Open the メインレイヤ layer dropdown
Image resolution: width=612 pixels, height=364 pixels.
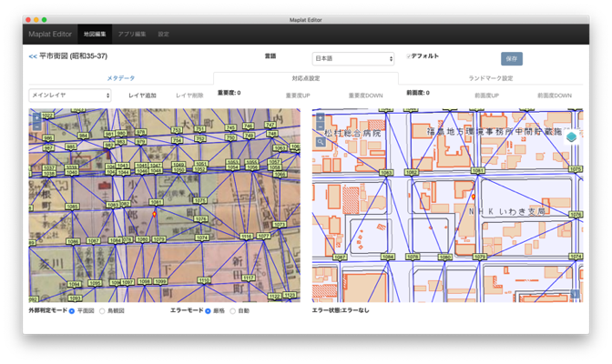click(70, 96)
